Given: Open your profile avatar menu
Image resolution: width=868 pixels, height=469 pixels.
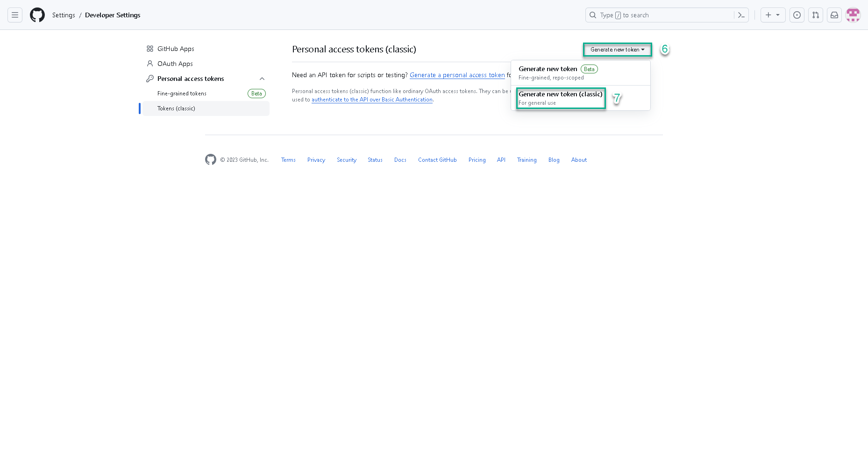Looking at the screenshot, I should [x=853, y=15].
